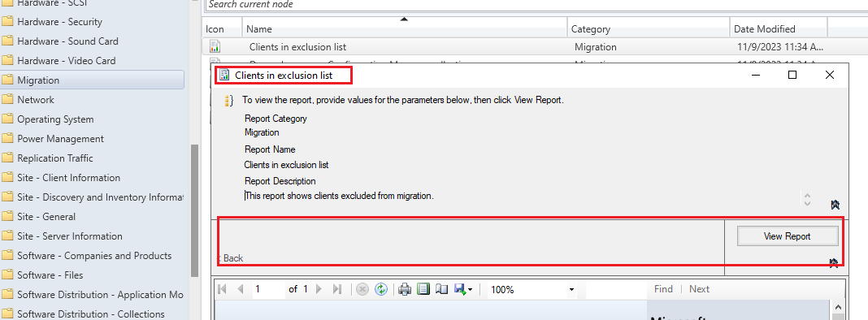Go to previous report page
Screen dimensions: 868x320
[241, 289]
